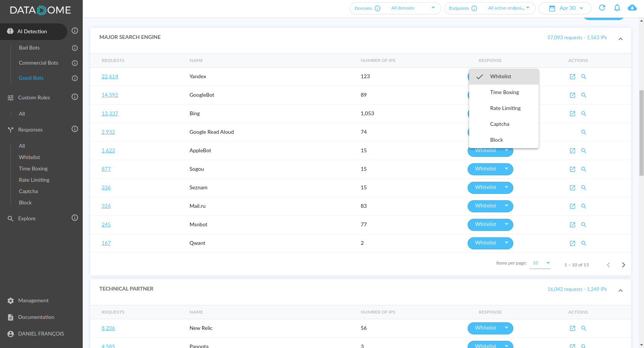Open Sogou Whitelist response dropdown

(x=490, y=169)
